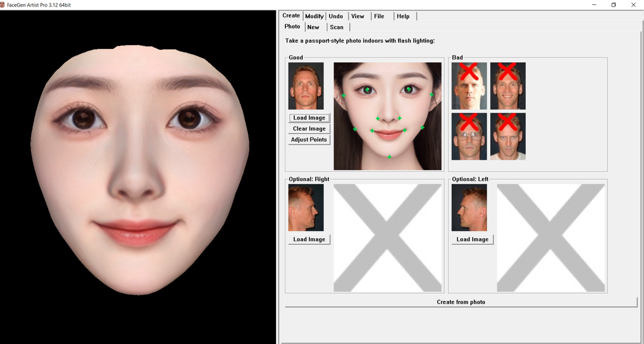The width and height of the screenshot is (644, 344).
Task: Select green marker on left-hand jawline
Action: coord(355,129)
